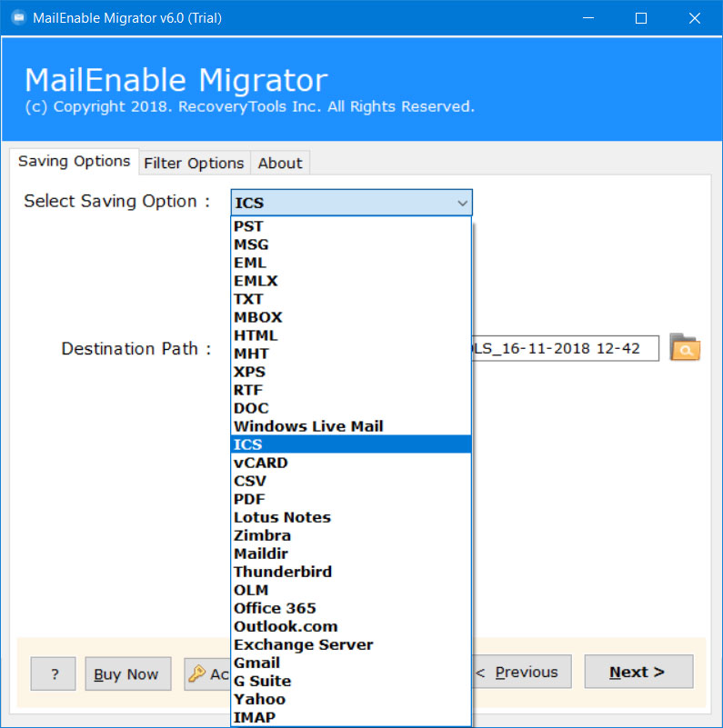Select Exchange Server as destination
Image resolution: width=723 pixels, height=728 pixels.
pyautogui.click(x=351, y=644)
